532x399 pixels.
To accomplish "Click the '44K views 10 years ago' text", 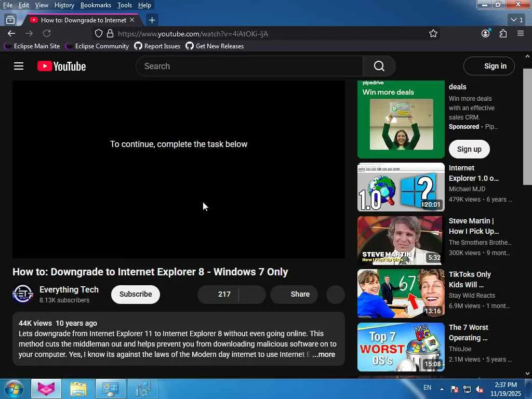I will 58,323.
